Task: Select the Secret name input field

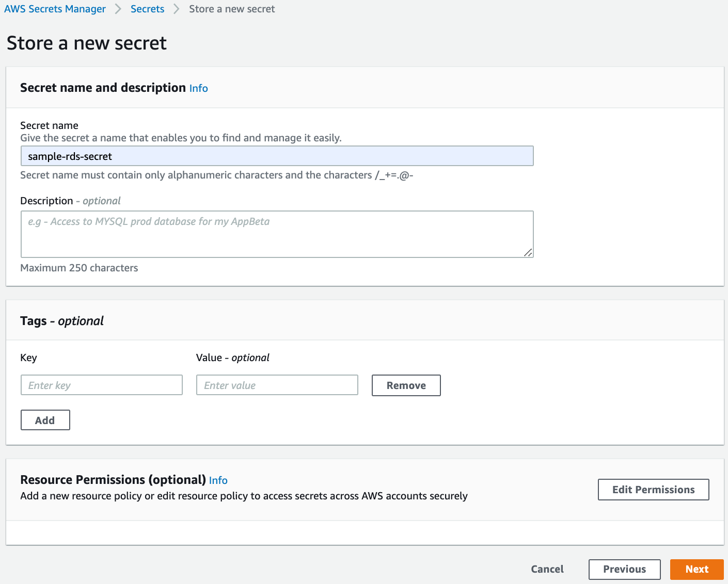Action: click(277, 156)
